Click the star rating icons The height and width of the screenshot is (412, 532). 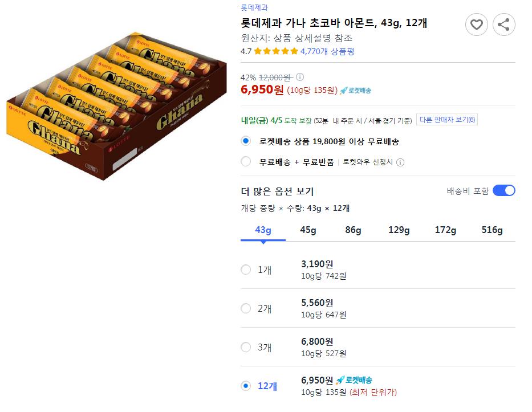tap(276, 51)
